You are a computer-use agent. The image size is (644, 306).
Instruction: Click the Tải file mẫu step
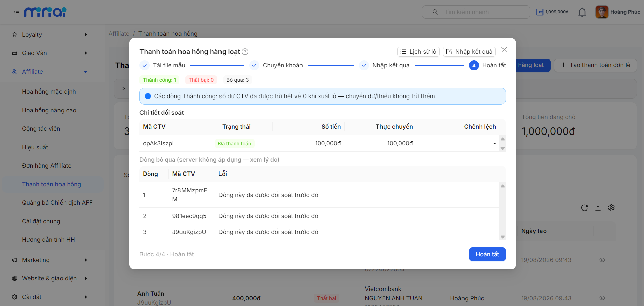coord(163,65)
